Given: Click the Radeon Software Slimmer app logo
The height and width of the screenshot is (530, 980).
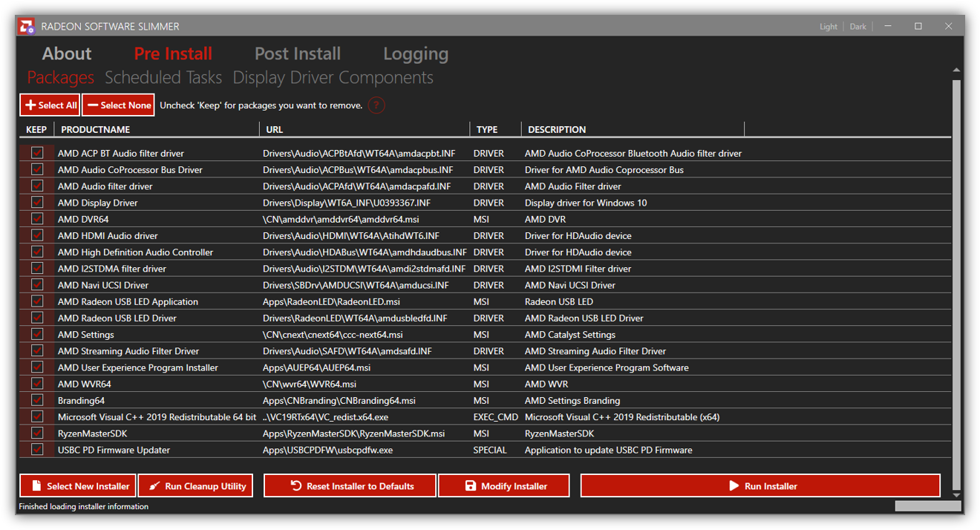Looking at the screenshot, I should coord(27,26).
